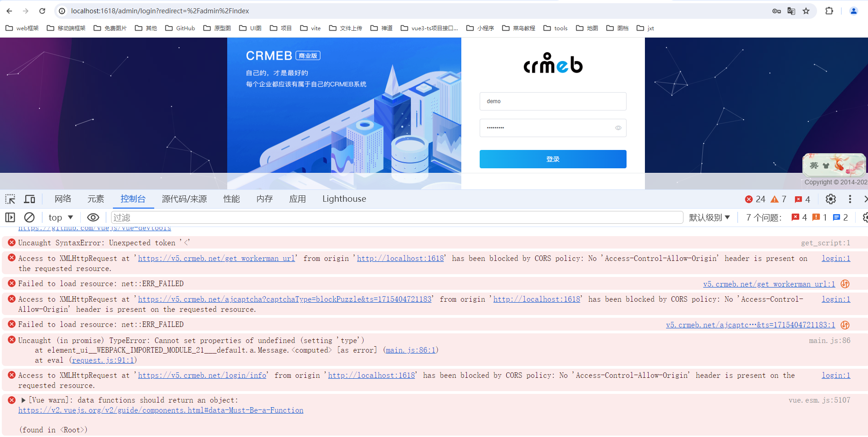868x437 pixels.
Task: Open the vuejs.org Data-Must-Be-a-Function link
Action: point(161,410)
